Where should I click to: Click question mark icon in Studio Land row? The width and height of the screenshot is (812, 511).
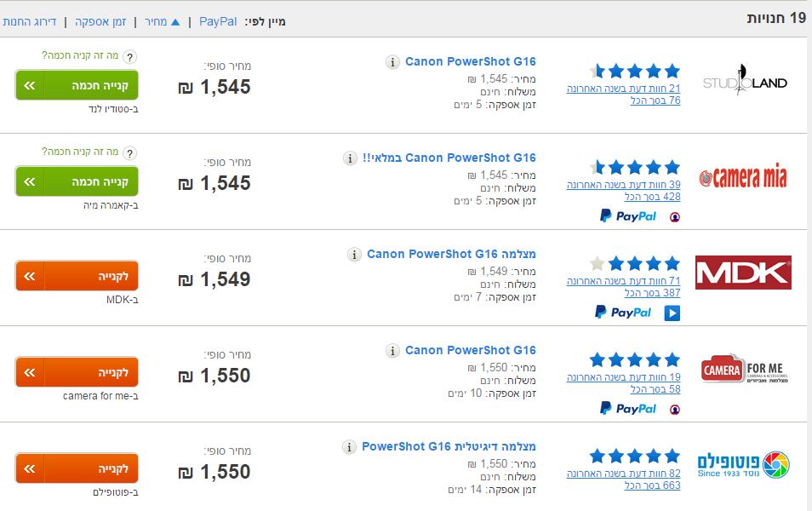point(129,57)
